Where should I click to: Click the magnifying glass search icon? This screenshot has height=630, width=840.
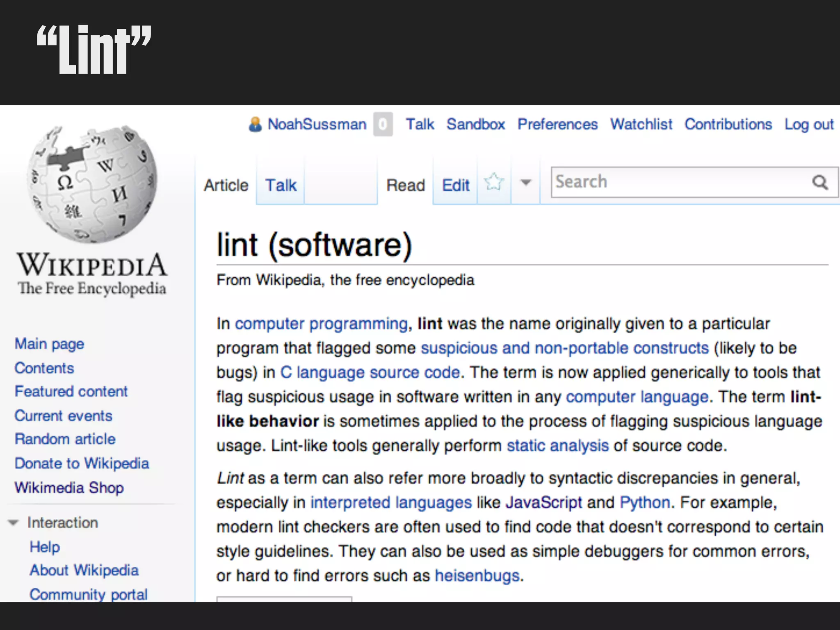pos(820,182)
